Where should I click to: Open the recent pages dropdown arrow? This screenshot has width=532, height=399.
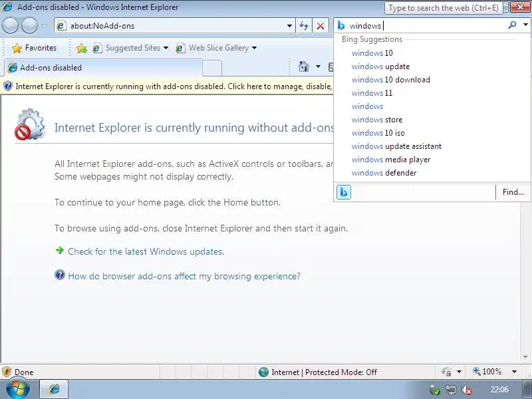point(45,26)
